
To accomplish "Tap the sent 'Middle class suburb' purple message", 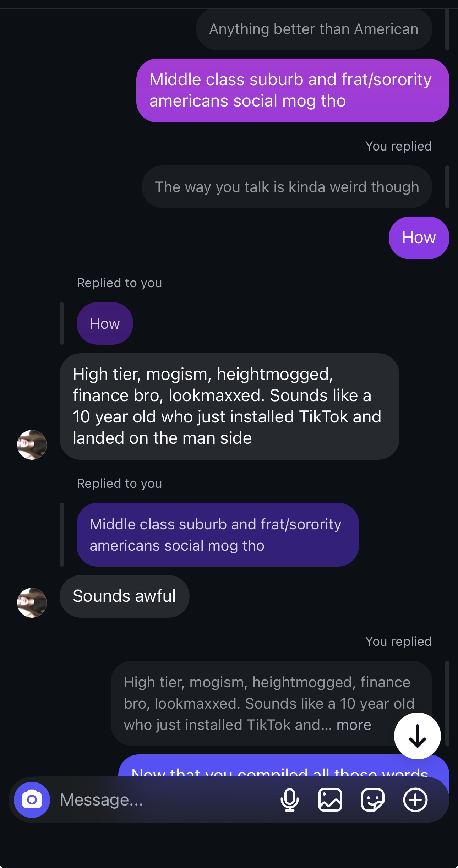I will coord(293,90).
